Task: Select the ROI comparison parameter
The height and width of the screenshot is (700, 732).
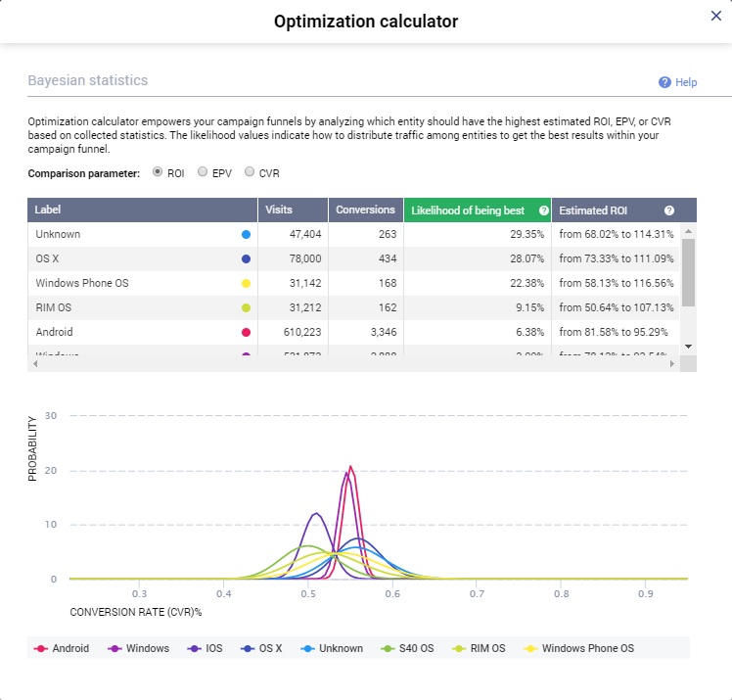Action: (158, 172)
